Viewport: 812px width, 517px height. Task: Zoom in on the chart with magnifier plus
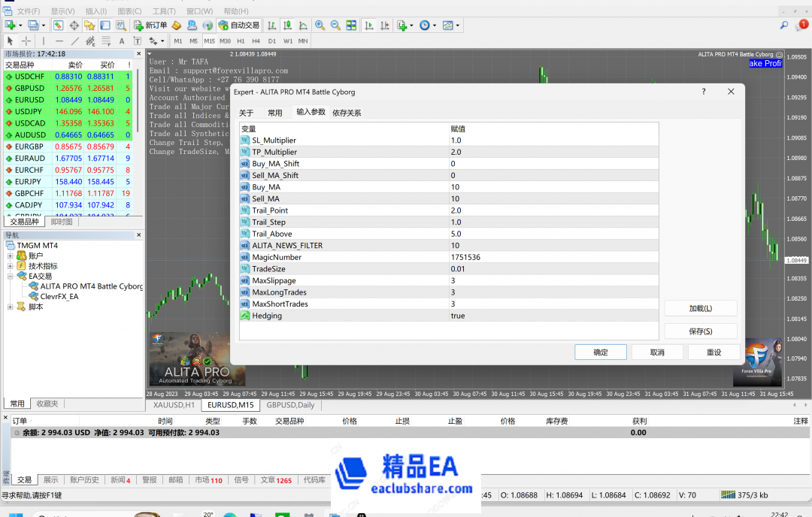coord(320,25)
